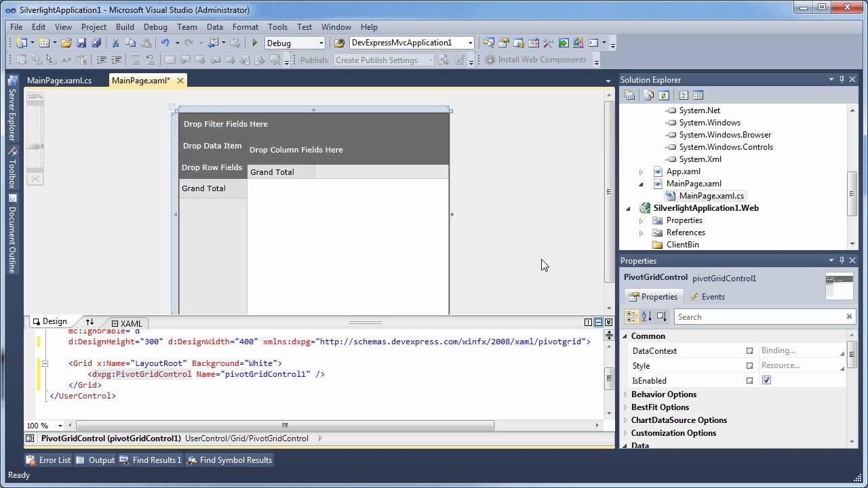The image size is (868, 488).
Task: Click the Undo arrow icon
Action: (165, 43)
